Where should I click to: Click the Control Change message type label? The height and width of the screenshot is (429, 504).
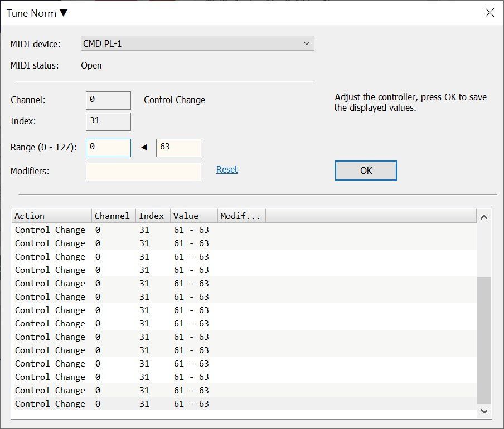[174, 100]
